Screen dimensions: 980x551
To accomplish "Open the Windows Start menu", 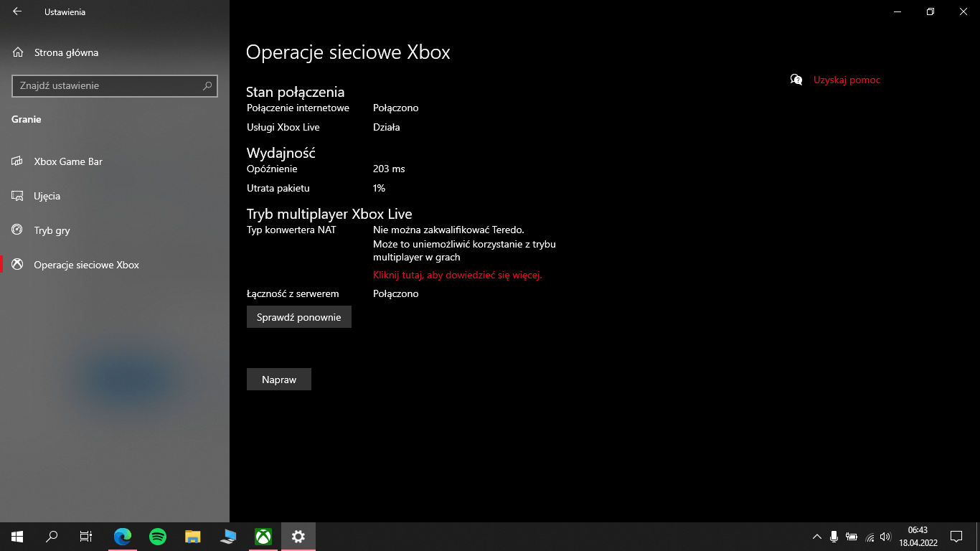I will coord(17,537).
